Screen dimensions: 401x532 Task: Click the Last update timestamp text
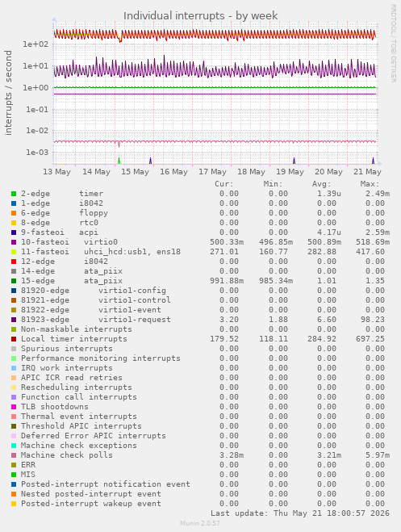pyautogui.click(x=300, y=513)
